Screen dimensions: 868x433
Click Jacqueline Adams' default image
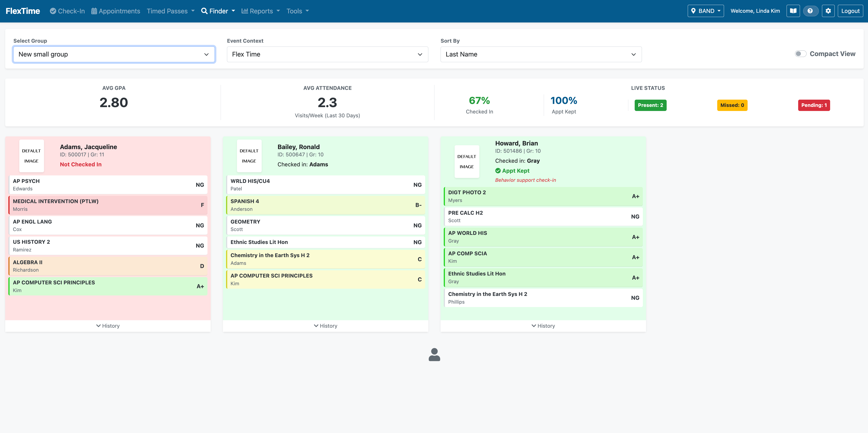coord(31,156)
